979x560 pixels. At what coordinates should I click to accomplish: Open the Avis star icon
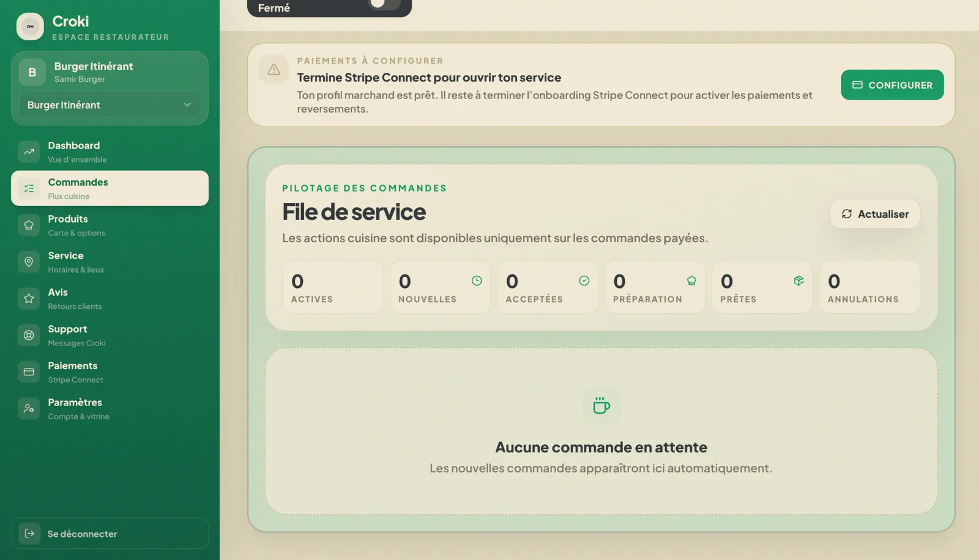29,298
